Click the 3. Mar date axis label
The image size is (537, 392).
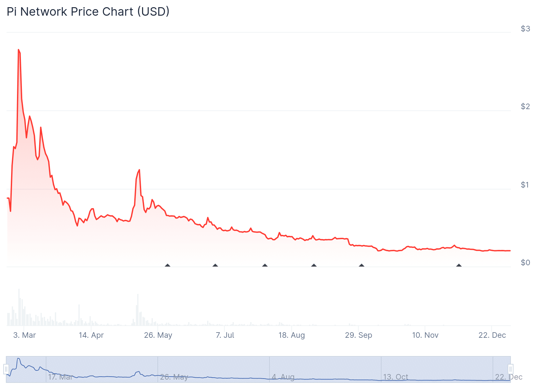(x=24, y=335)
